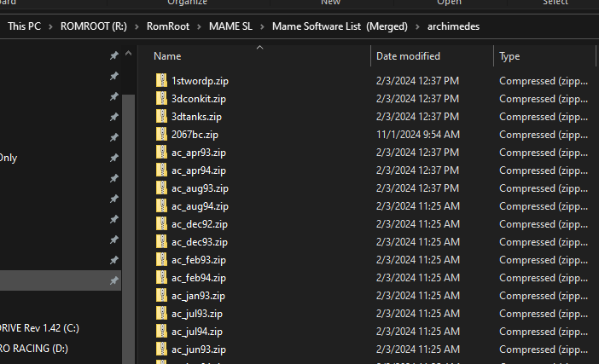Navigate to ROMROOT (R:) breadcrumb
The image size is (599, 364).
pos(94,26)
